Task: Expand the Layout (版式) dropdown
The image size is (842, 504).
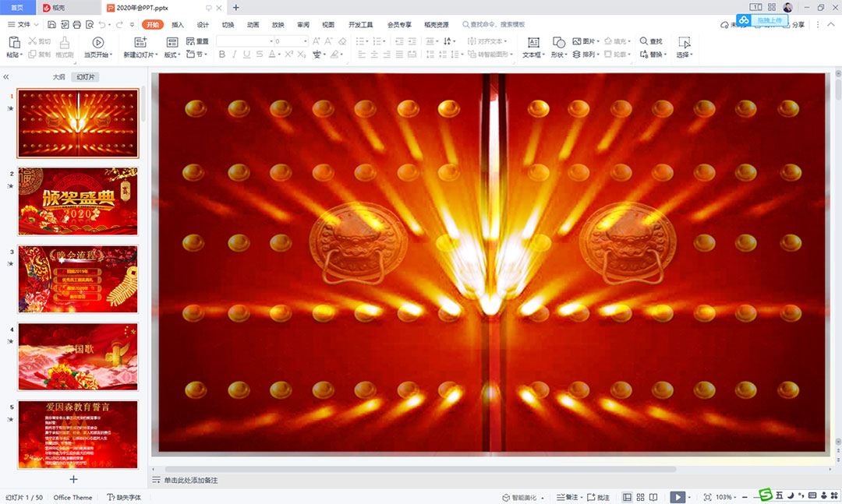Action: (x=172, y=55)
